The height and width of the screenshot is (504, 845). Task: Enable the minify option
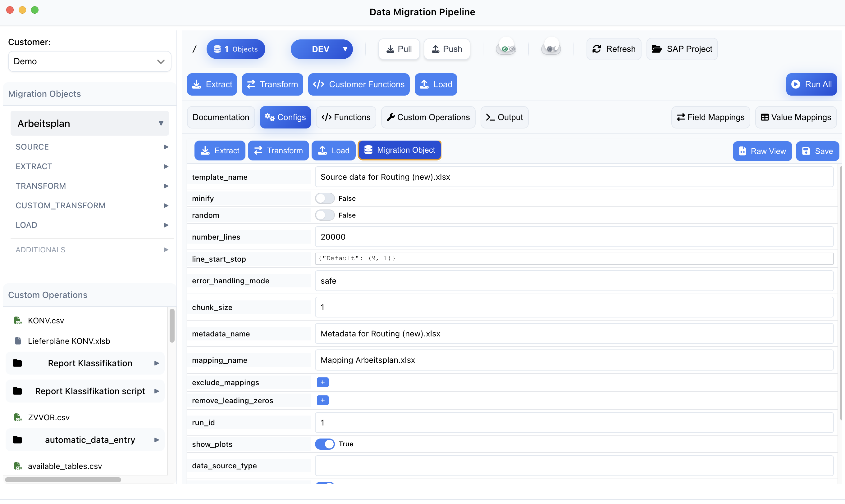tap(325, 198)
